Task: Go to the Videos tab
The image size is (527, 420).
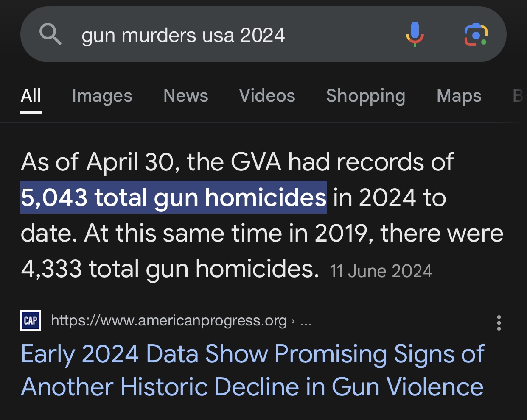Action: [267, 96]
